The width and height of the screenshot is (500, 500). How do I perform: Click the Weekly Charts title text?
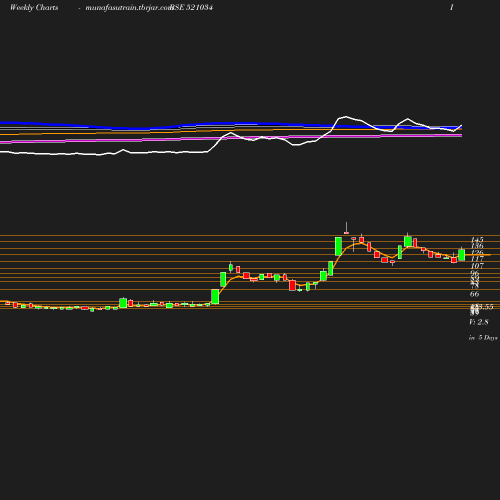[34, 8]
